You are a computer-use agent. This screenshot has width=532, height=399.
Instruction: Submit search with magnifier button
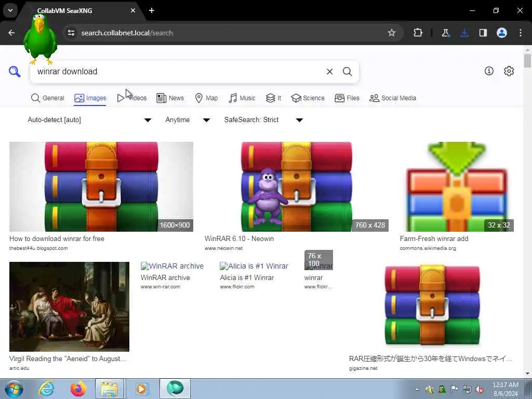click(x=347, y=72)
